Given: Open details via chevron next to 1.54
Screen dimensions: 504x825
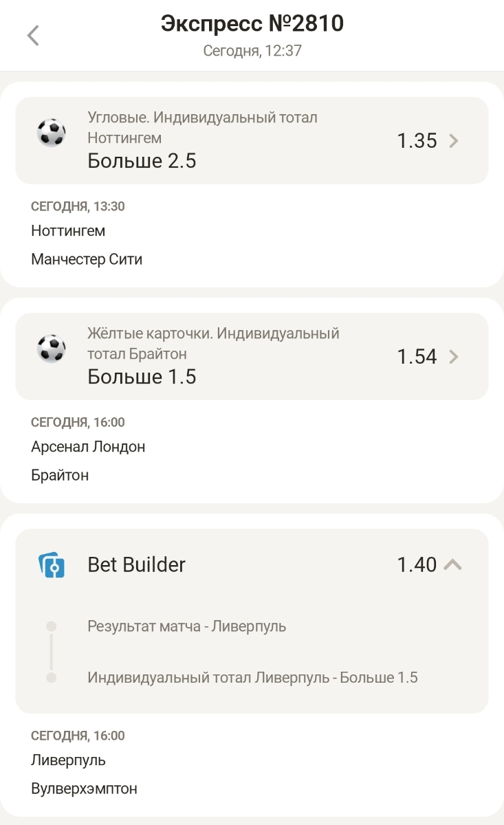Looking at the screenshot, I should click(x=453, y=357).
